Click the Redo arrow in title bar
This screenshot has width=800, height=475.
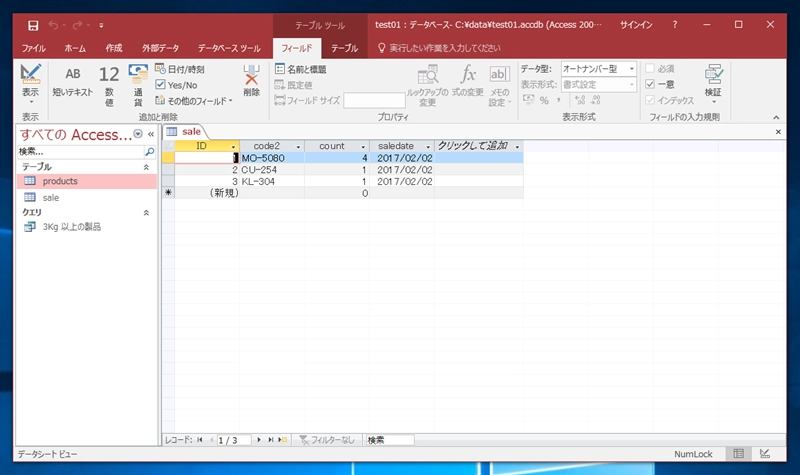tap(78, 24)
